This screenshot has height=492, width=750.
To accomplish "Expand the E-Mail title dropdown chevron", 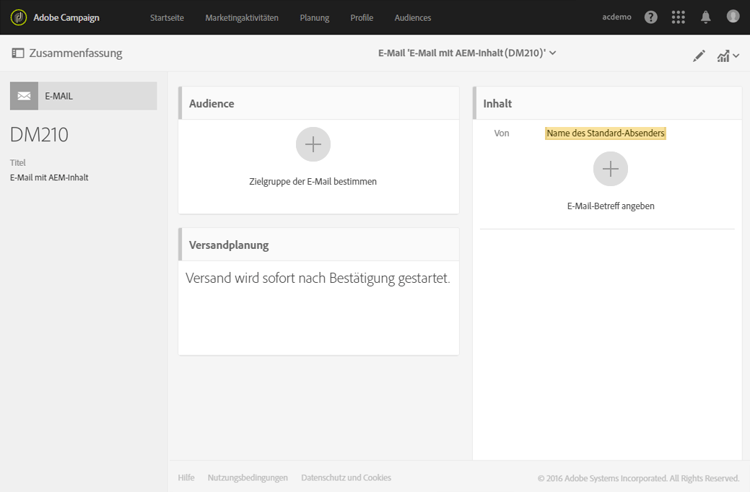I will pos(552,53).
